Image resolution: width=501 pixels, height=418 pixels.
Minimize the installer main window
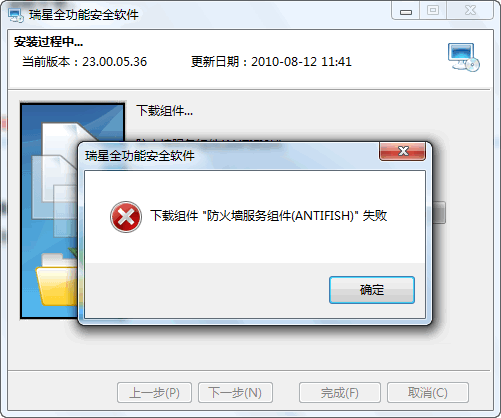(406, 11)
